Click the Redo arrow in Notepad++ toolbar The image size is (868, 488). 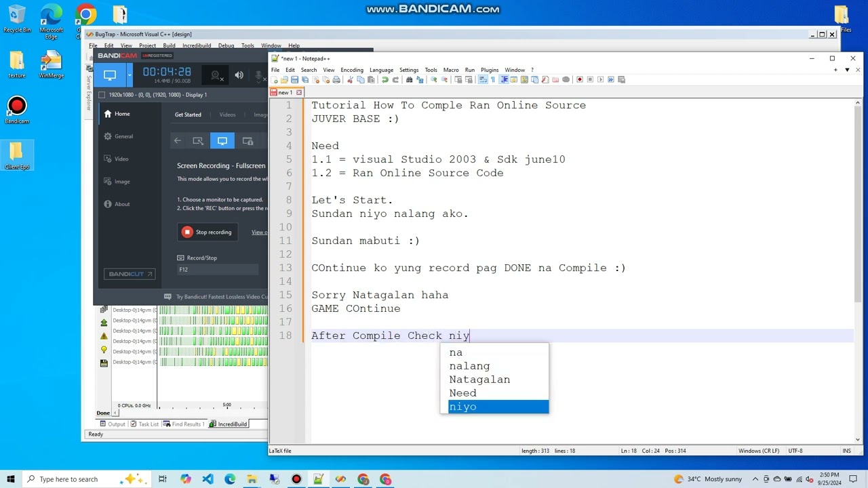[395, 79]
